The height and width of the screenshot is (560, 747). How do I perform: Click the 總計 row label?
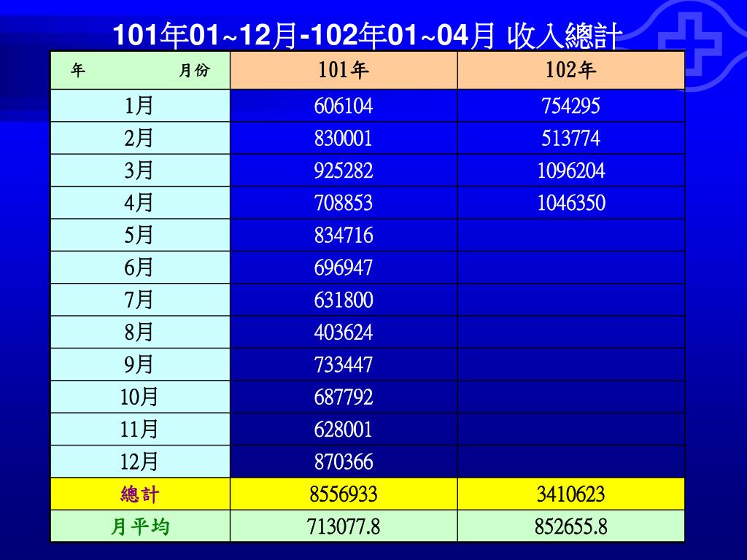[139, 494]
